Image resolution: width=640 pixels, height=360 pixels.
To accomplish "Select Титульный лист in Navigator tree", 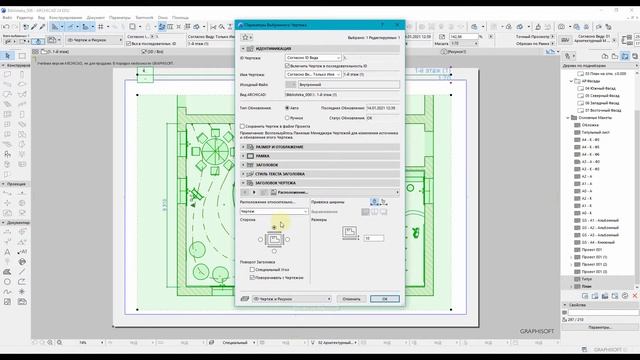I will click(595, 133).
